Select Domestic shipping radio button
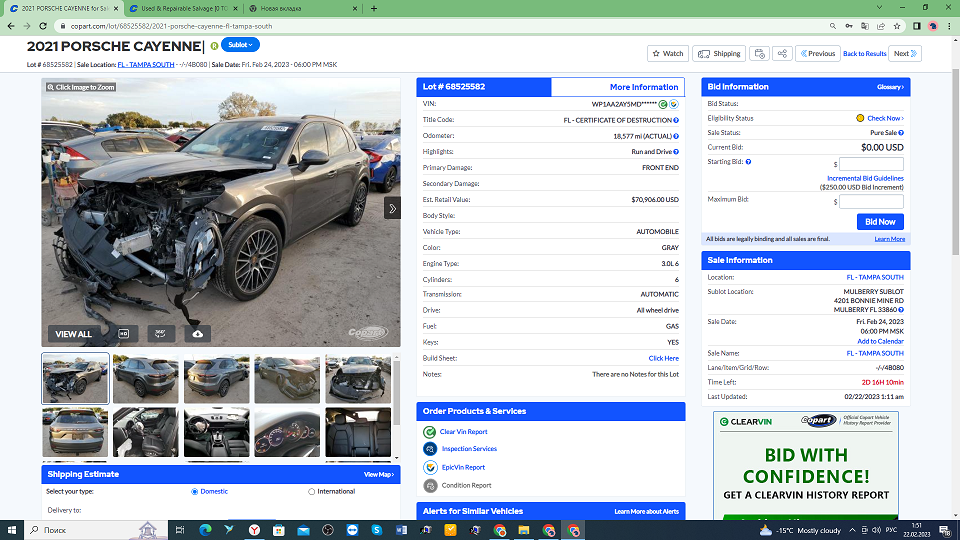Screen dimensions: 960x540 195,492
